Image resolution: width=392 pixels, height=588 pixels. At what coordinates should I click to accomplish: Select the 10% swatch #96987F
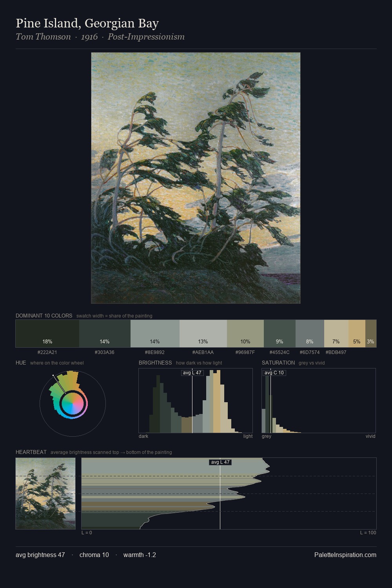click(245, 334)
